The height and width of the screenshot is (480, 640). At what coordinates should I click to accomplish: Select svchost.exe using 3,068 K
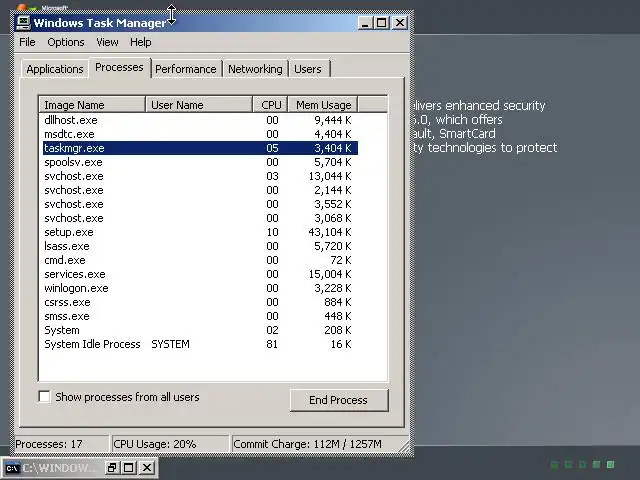point(200,218)
